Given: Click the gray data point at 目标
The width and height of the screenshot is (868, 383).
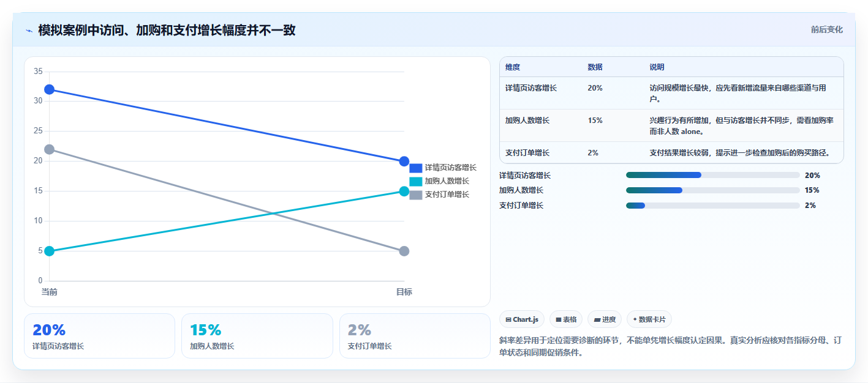Looking at the screenshot, I should (x=404, y=251).
